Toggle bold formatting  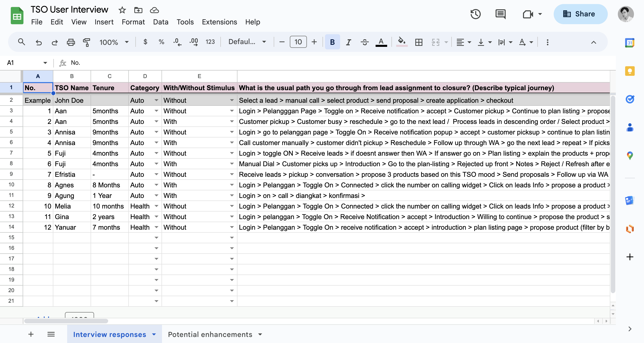[332, 42]
